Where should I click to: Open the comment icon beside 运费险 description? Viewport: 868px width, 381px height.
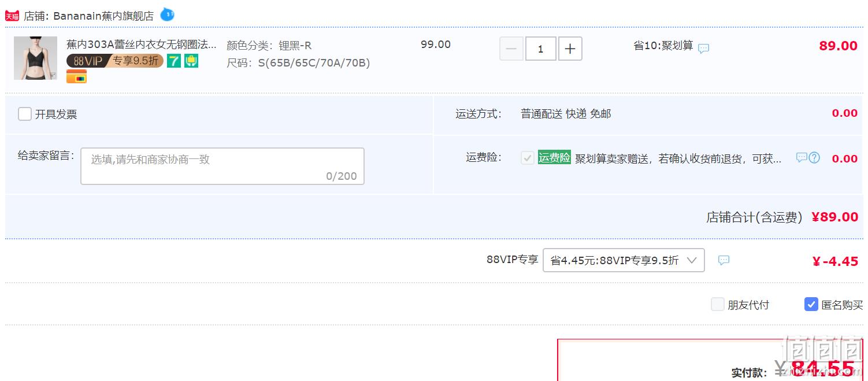click(801, 157)
